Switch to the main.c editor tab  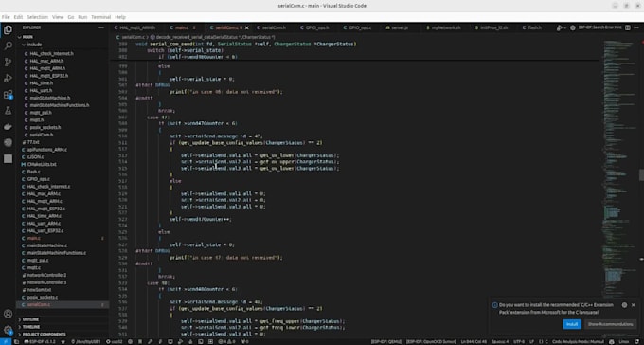(182, 28)
